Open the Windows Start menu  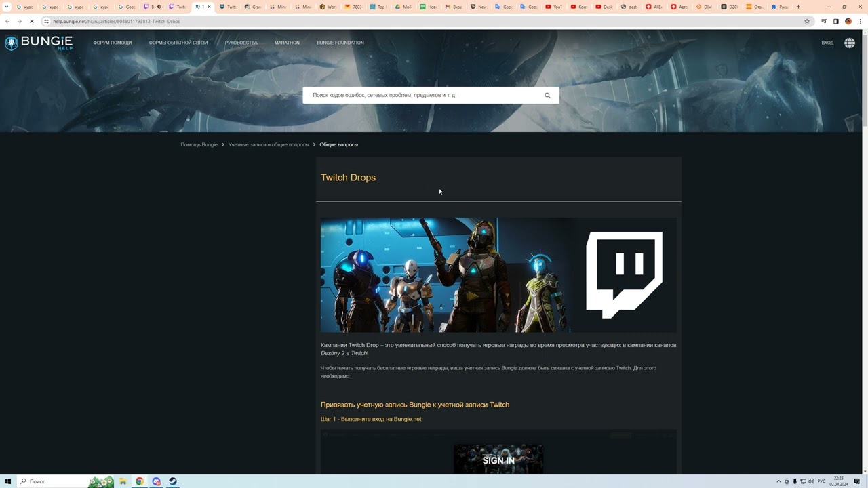coord(8,481)
